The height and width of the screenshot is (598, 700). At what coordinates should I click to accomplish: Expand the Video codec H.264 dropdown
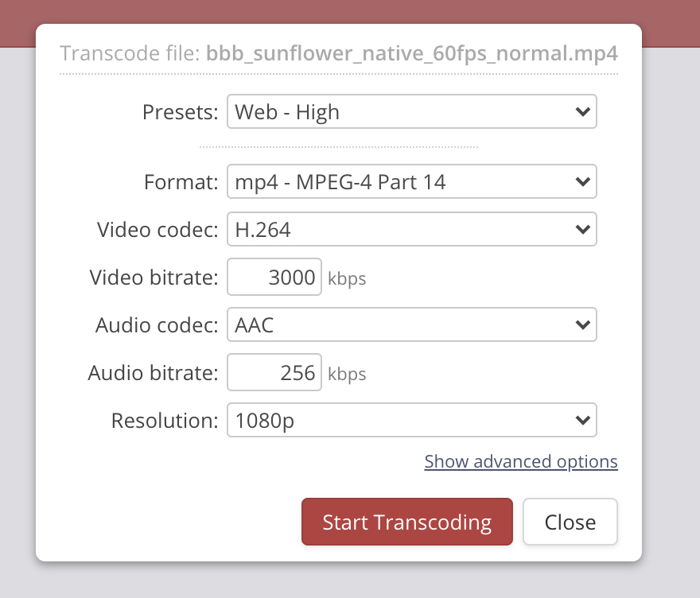click(x=411, y=230)
